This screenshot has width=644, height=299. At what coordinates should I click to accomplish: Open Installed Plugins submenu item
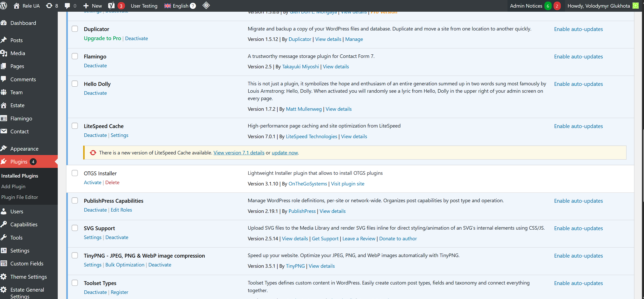coord(20,176)
